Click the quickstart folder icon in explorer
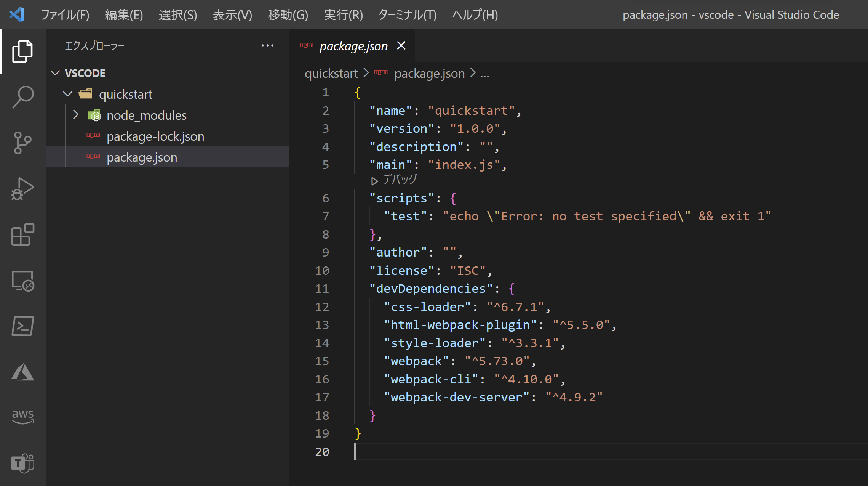Viewport: 868px width, 486px height. coord(86,94)
